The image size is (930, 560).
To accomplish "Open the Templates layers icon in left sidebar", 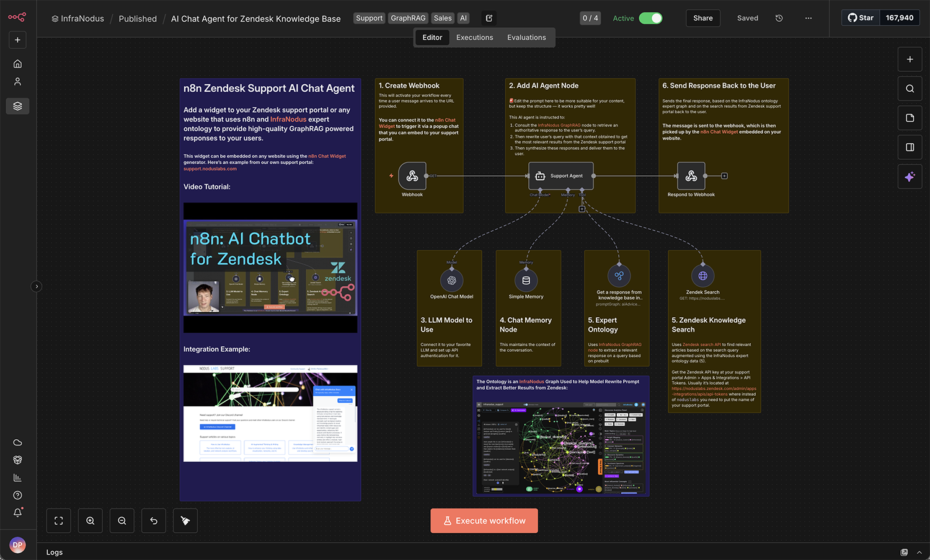I will [x=17, y=106].
